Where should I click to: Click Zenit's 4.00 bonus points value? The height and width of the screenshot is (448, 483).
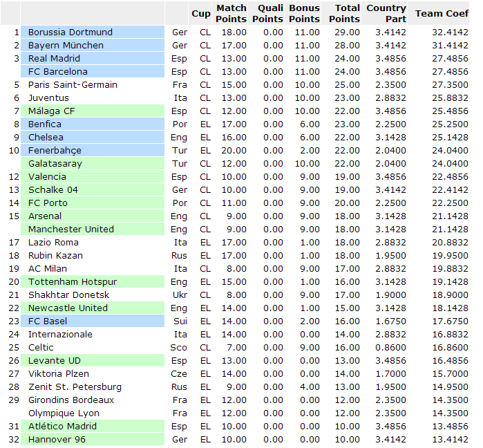tap(310, 387)
